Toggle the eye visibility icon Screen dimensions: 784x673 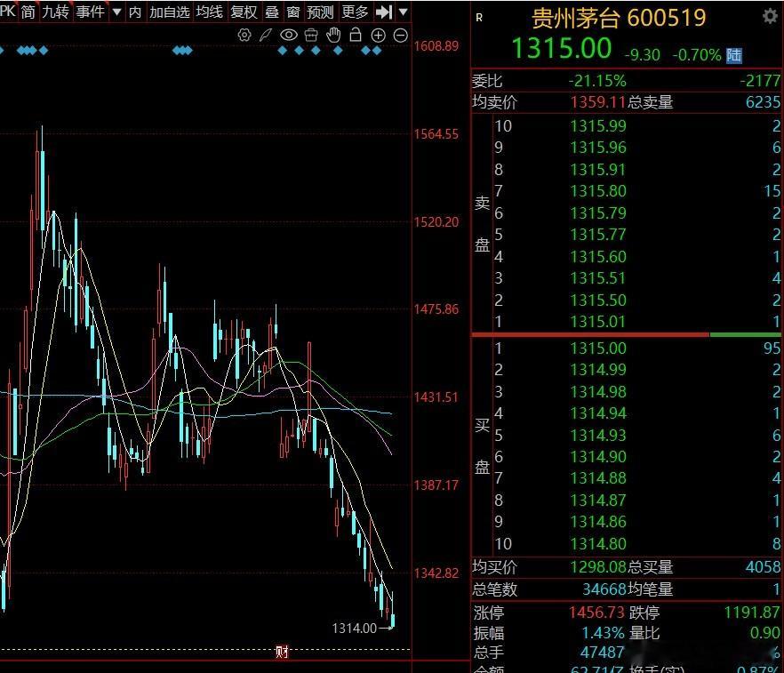point(289,35)
